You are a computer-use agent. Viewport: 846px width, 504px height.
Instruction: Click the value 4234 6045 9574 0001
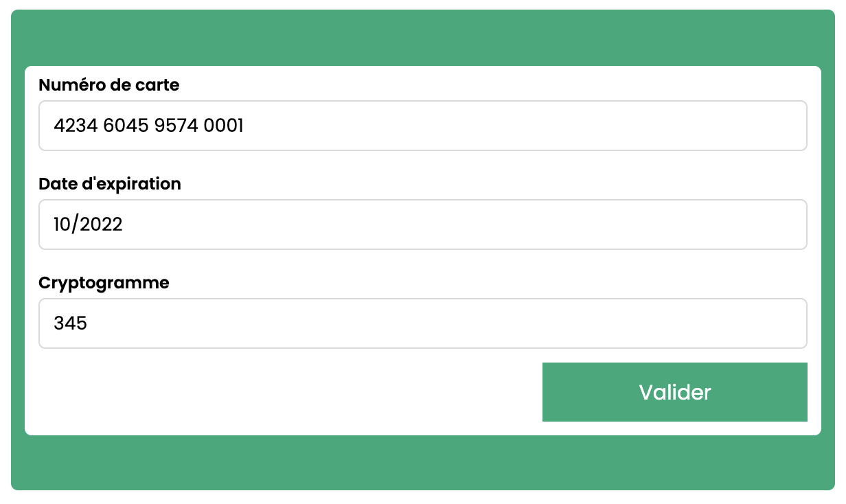[x=150, y=126]
